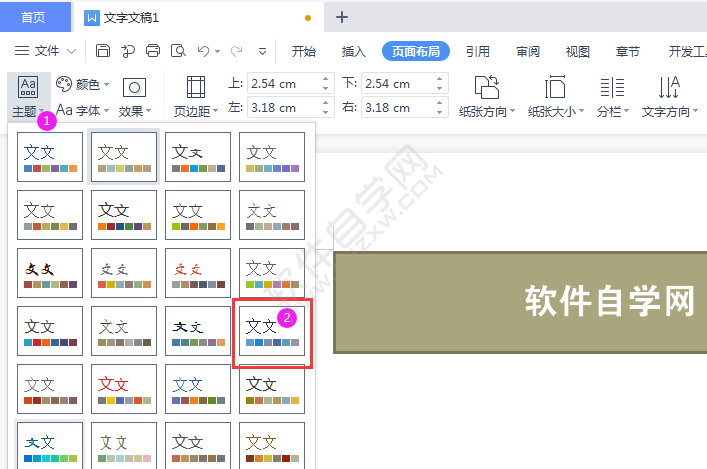Viewport: 707px width, 469px height.
Task: Select the fourth theme in the first row
Action: coord(272,157)
